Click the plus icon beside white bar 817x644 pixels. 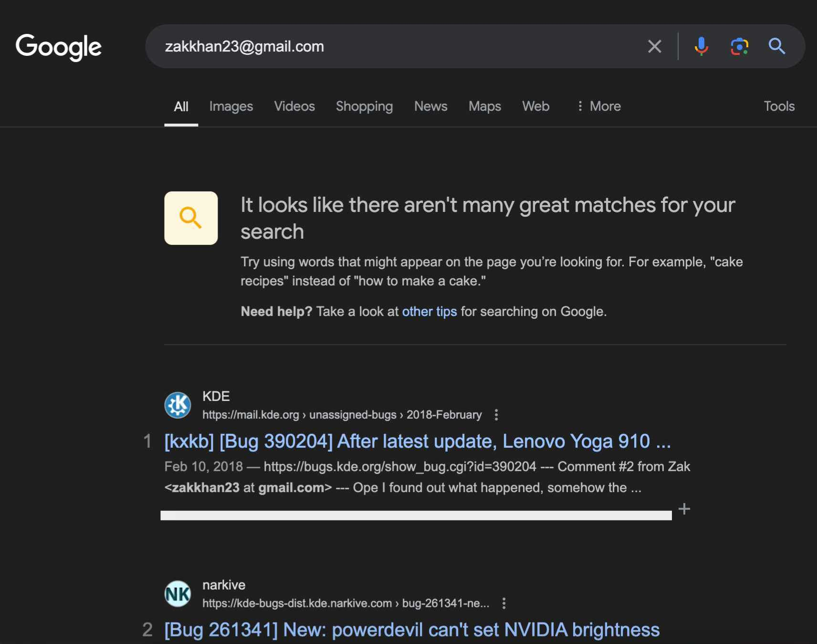coord(684,509)
